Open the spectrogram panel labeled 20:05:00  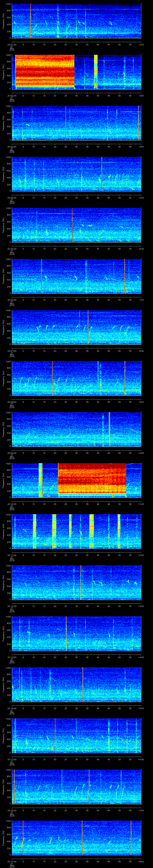77,225
